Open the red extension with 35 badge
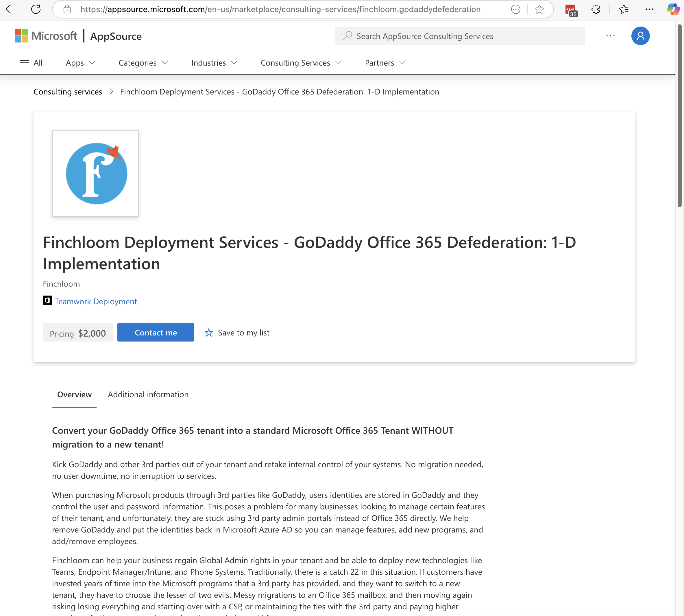This screenshot has width=684, height=616. click(x=571, y=10)
